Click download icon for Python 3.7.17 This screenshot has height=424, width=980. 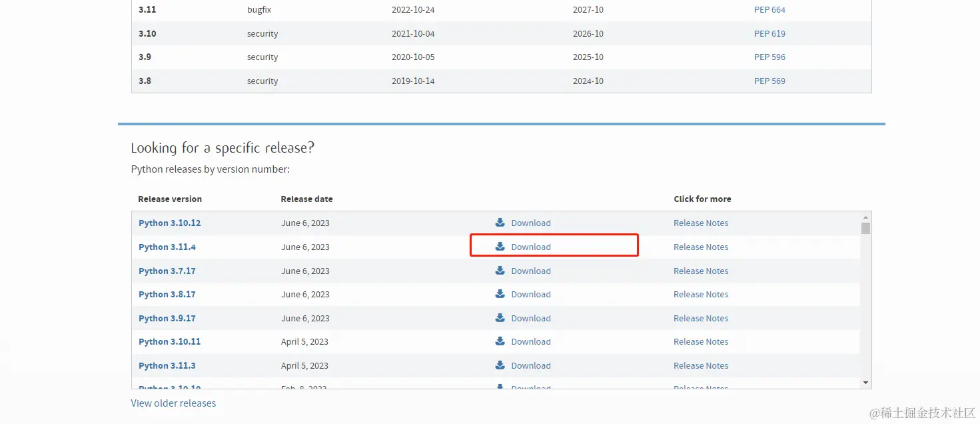click(500, 271)
